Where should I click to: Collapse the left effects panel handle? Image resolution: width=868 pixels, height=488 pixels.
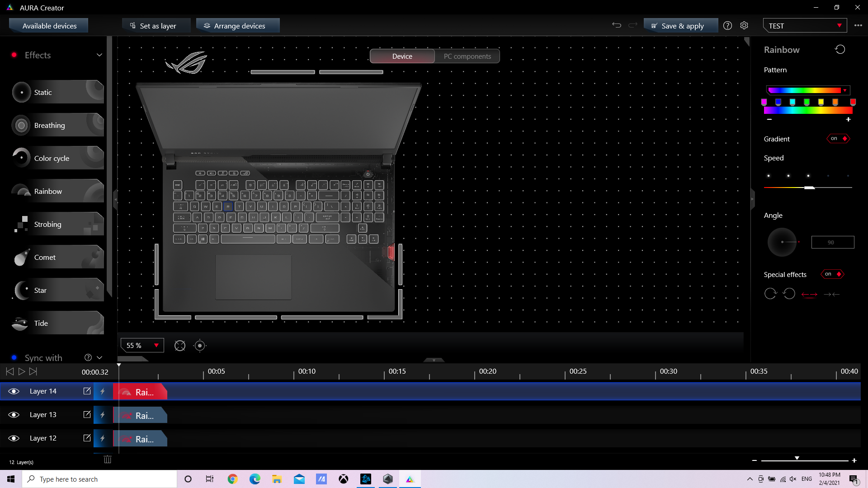(x=115, y=199)
